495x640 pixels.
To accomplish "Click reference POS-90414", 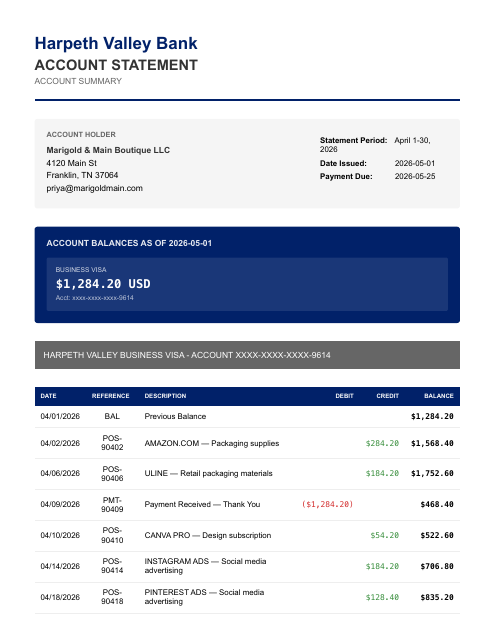I will tap(112, 566).
